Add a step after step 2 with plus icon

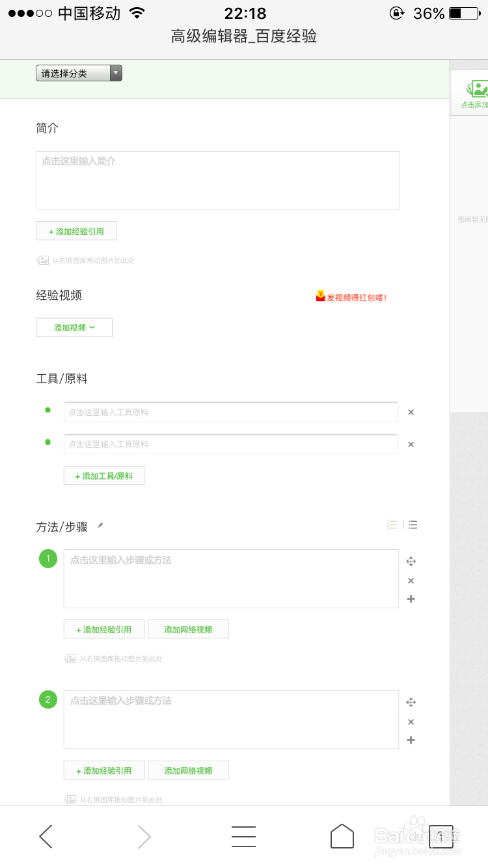pyautogui.click(x=411, y=740)
